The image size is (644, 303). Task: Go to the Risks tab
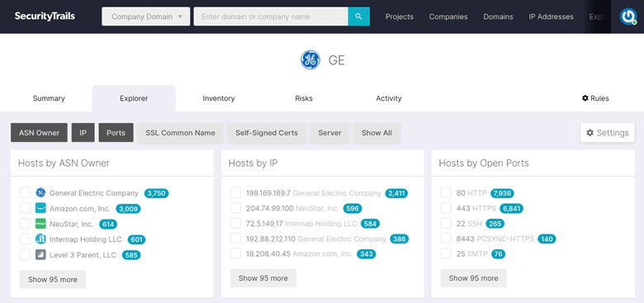(x=304, y=98)
